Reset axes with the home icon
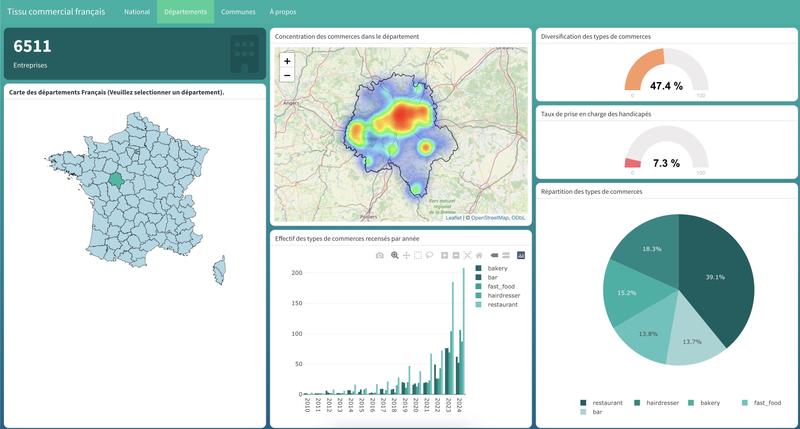The width and height of the screenshot is (800, 429). click(479, 255)
